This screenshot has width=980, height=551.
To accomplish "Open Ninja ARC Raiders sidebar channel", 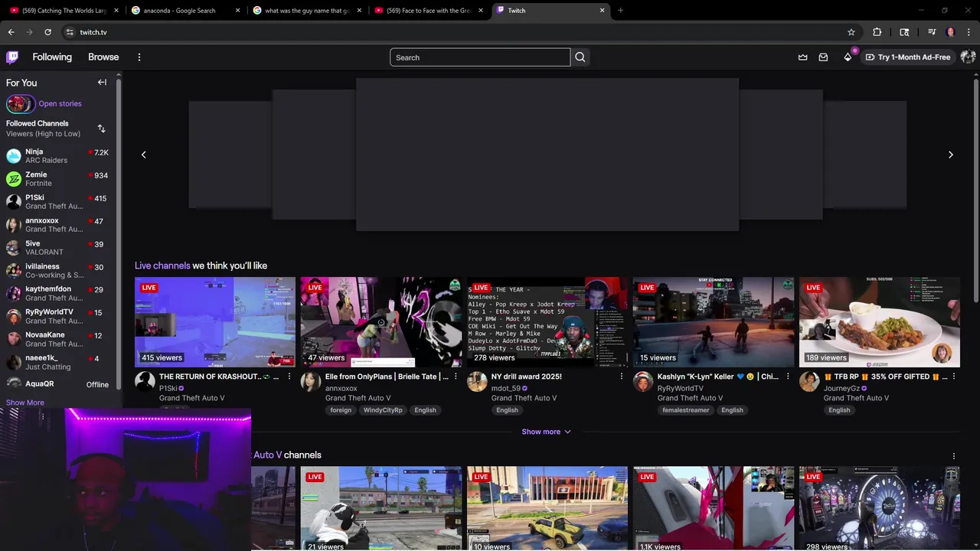I will coord(58,156).
